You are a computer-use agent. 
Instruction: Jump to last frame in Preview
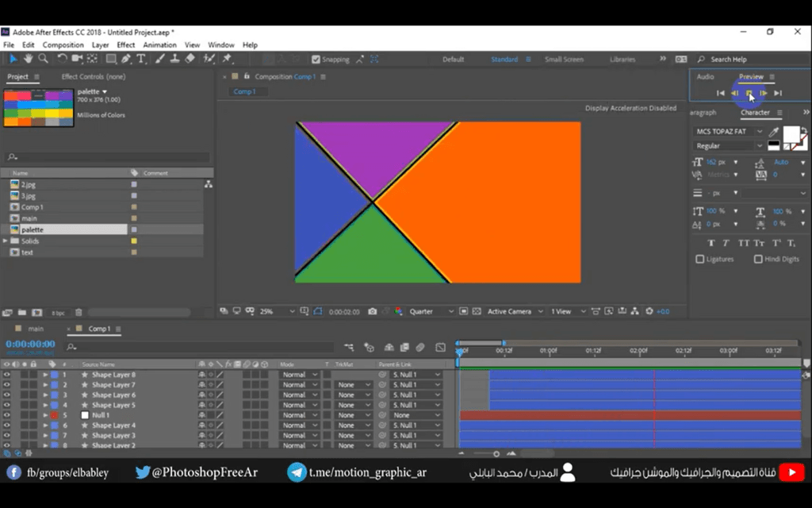[778, 94]
